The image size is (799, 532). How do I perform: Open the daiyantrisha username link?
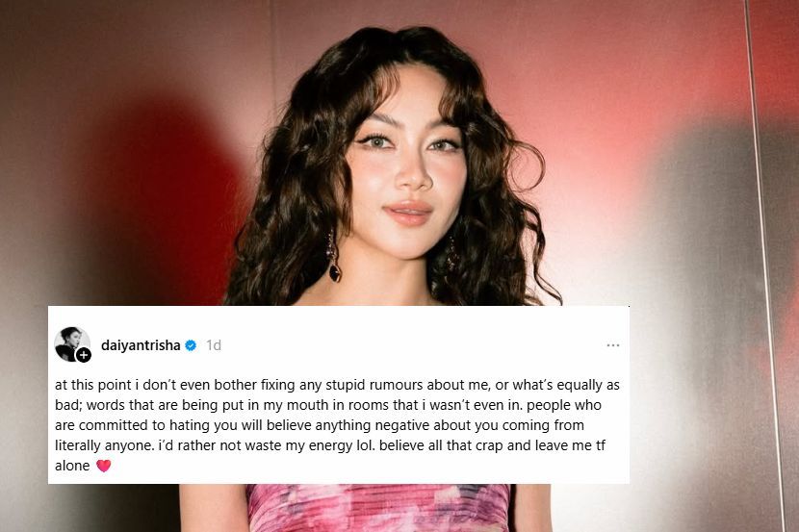[141, 345]
